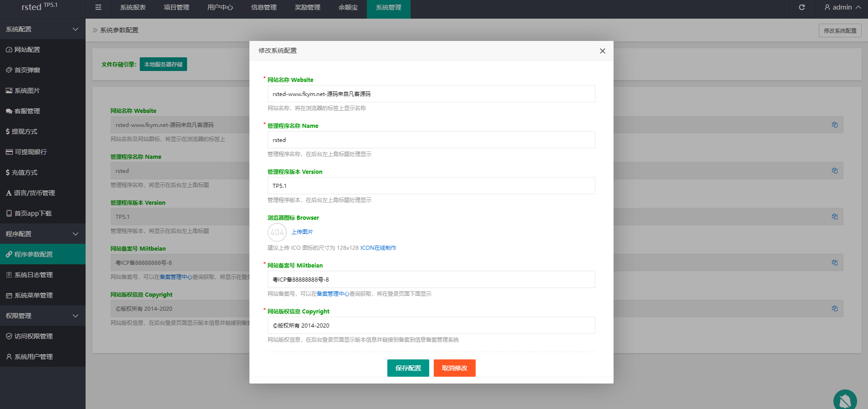Click copy icon beside 网站版权信息 field

click(834, 308)
